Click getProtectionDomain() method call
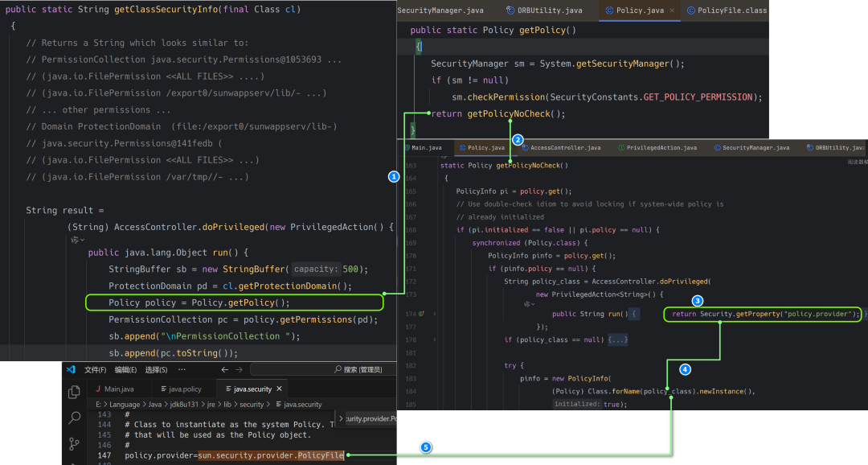868x465 pixels. [x=293, y=286]
